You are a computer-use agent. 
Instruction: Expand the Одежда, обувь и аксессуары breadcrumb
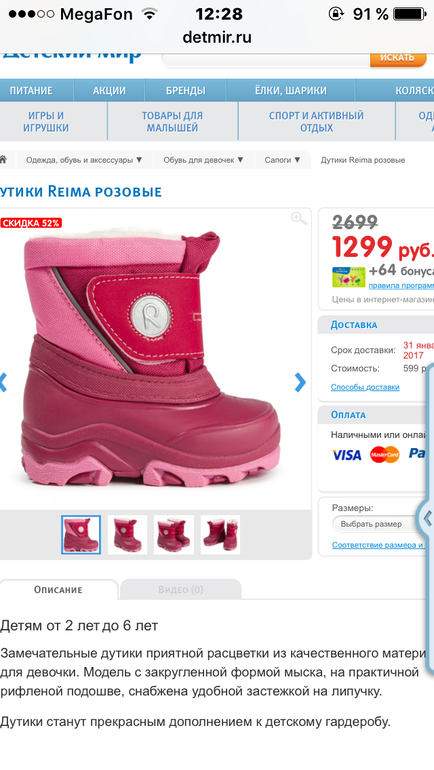coord(83,160)
